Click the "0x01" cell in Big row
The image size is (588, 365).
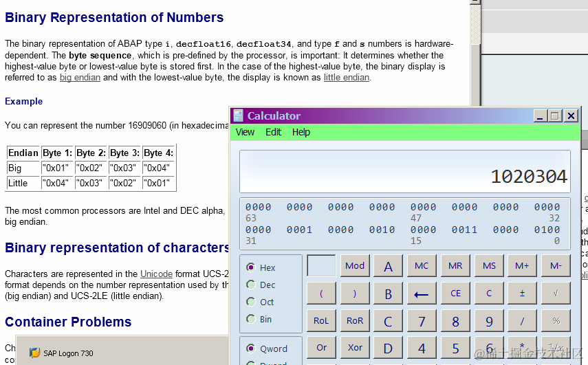(57, 168)
